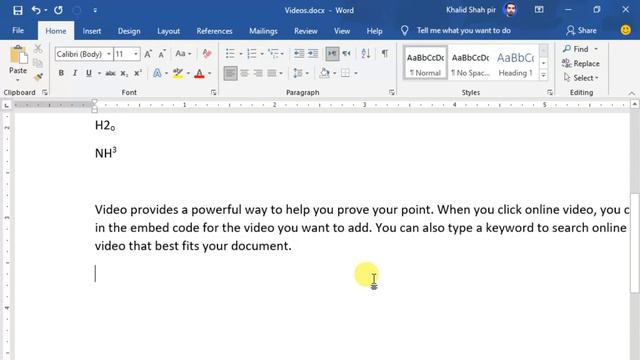640x360 pixels.
Task: Switch to the Layout tab
Action: click(x=169, y=31)
